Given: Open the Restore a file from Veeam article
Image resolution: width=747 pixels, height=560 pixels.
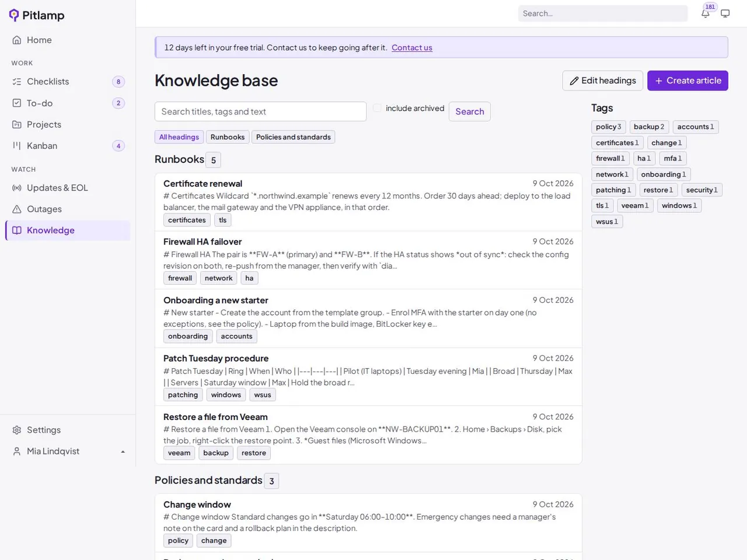Looking at the screenshot, I should tap(215, 417).
